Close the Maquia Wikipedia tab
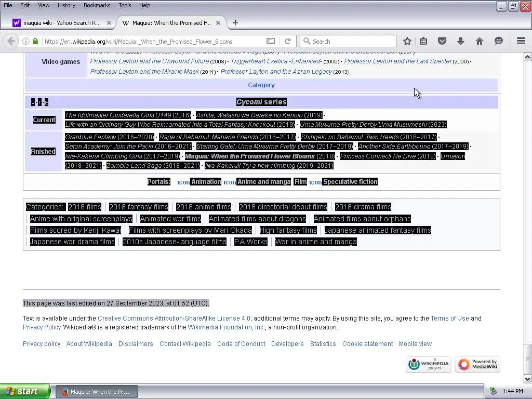Viewport: 532px width, 399px height. [218, 23]
